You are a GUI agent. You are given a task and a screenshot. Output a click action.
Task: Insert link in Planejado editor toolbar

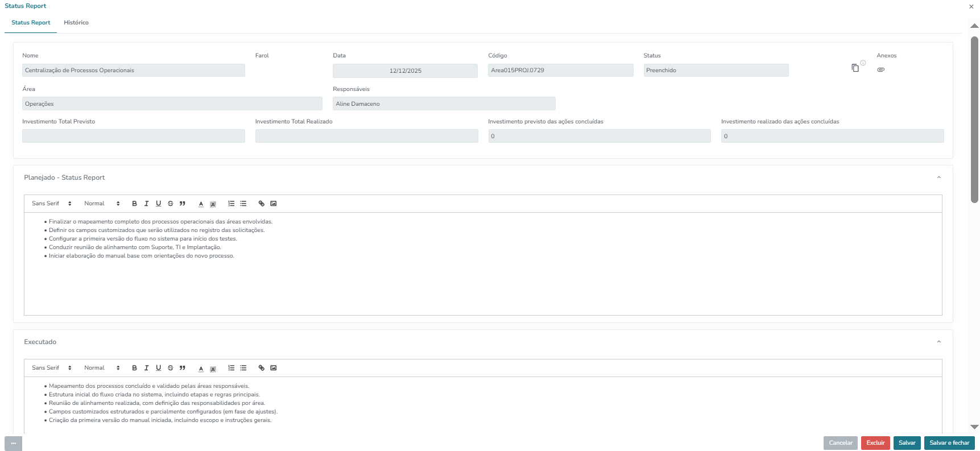click(262, 204)
